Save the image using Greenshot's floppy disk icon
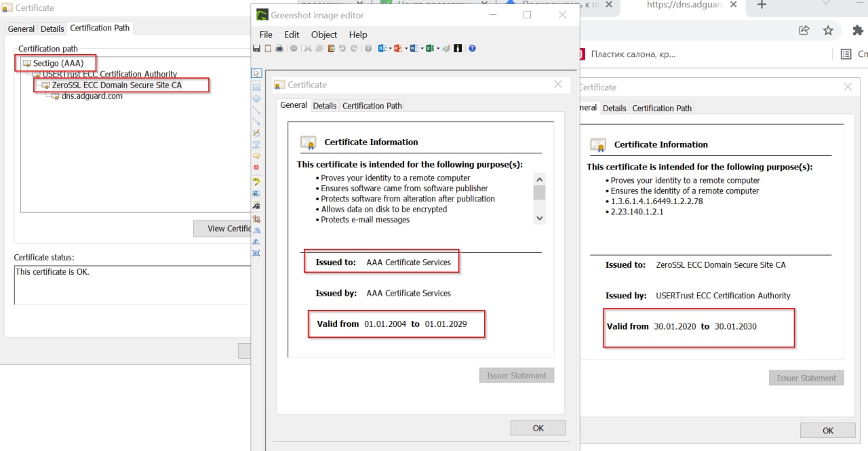 click(x=256, y=48)
